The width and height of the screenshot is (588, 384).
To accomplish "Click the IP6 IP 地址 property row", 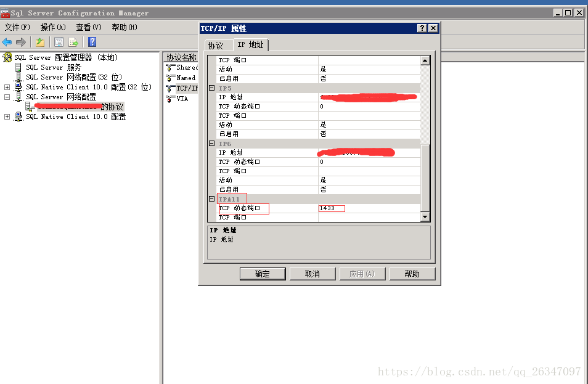I will coord(318,153).
